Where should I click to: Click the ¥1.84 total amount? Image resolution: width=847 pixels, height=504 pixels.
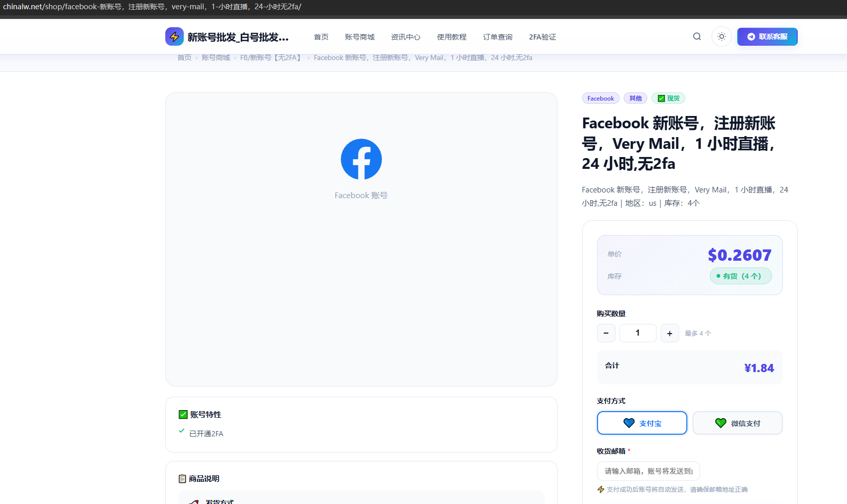pyautogui.click(x=759, y=368)
